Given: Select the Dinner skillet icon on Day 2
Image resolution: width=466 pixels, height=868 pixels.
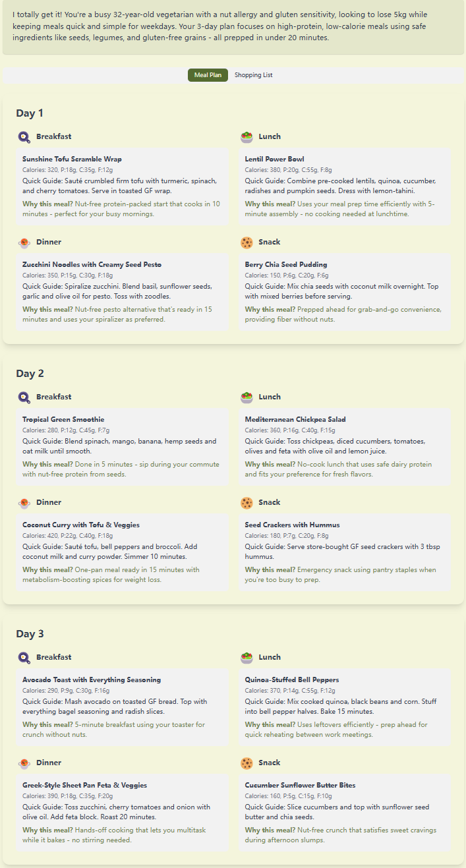Looking at the screenshot, I should (24, 502).
